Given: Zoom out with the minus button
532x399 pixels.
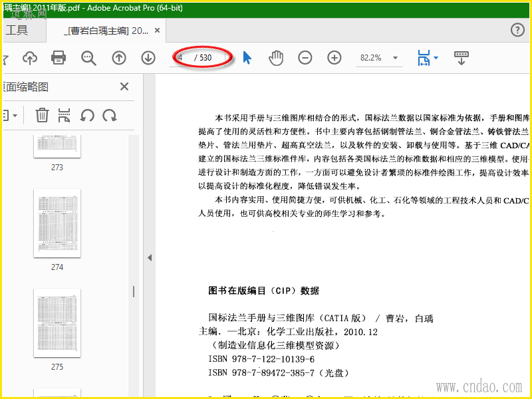Looking at the screenshot, I should point(305,58).
